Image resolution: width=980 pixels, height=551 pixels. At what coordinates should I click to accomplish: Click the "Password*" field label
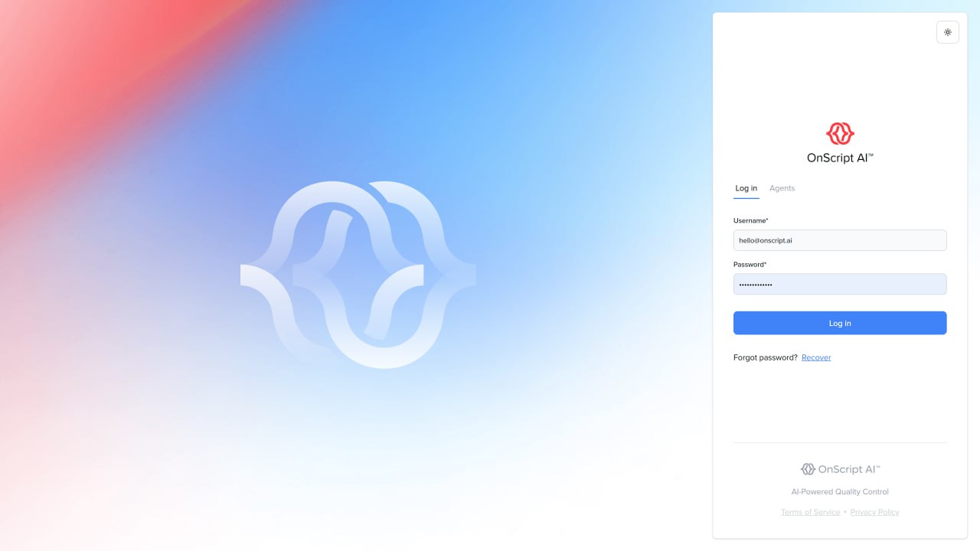click(750, 264)
